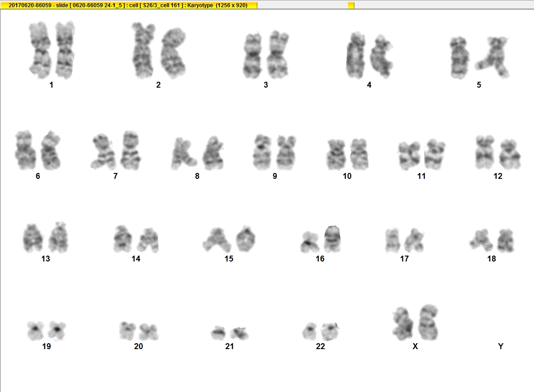Pick the left chromosome of pair 6
Screen dimensions: 534x392
tap(25, 150)
